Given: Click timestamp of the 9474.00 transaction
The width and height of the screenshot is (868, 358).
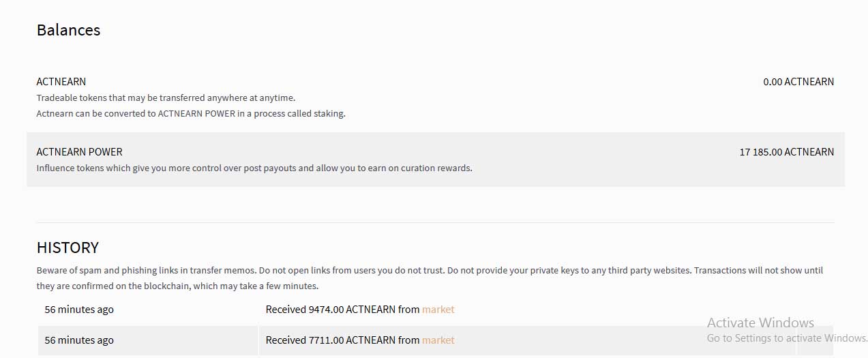Looking at the screenshot, I should pyautogui.click(x=79, y=310).
